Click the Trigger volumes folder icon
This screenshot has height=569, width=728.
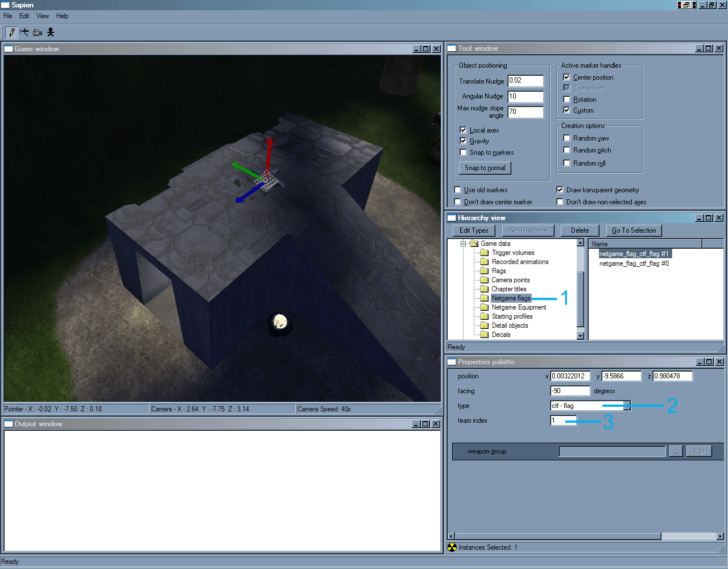(x=485, y=253)
